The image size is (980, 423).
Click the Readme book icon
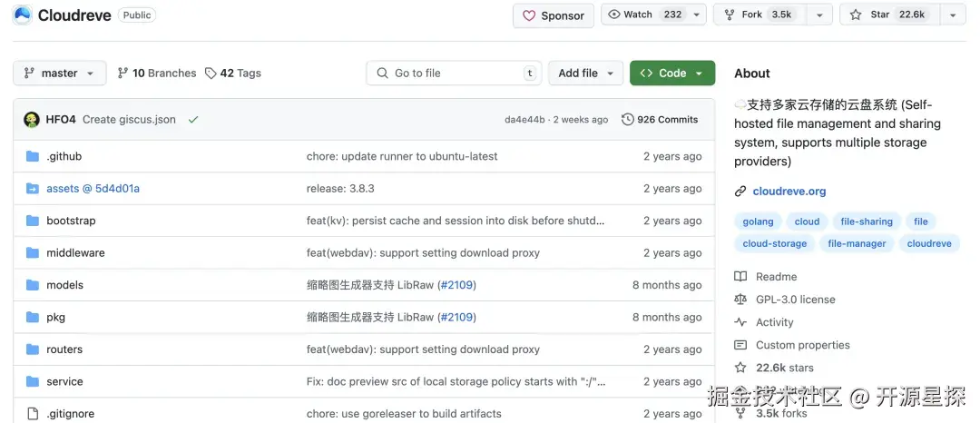coord(740,277)
